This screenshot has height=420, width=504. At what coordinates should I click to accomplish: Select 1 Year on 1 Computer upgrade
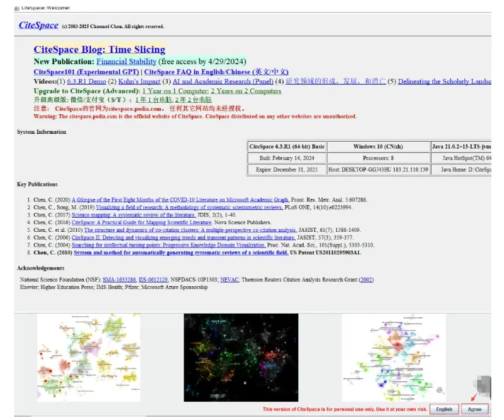point(176,91)
